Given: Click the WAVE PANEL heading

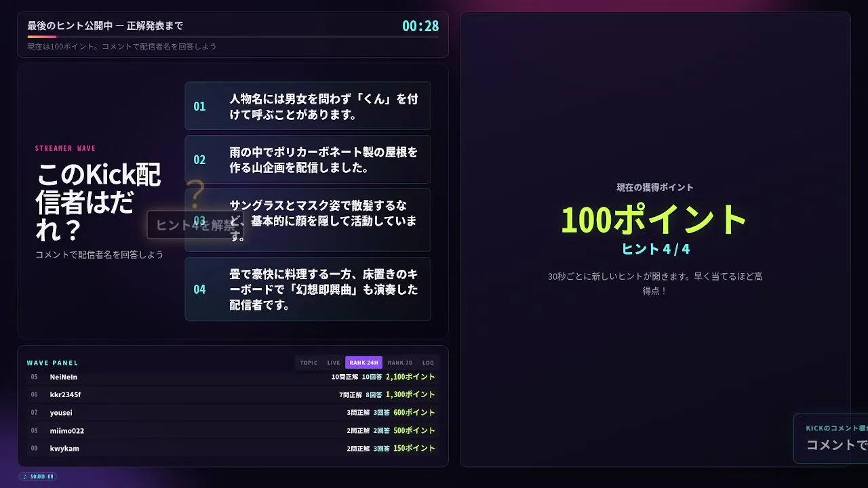Looking at the screenshot, I should click(52, 363).
